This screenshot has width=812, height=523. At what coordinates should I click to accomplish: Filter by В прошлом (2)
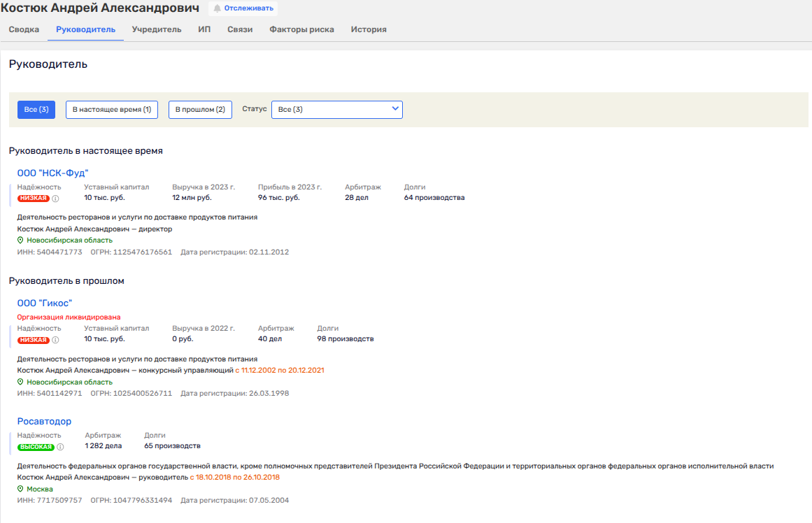[200, 110]
